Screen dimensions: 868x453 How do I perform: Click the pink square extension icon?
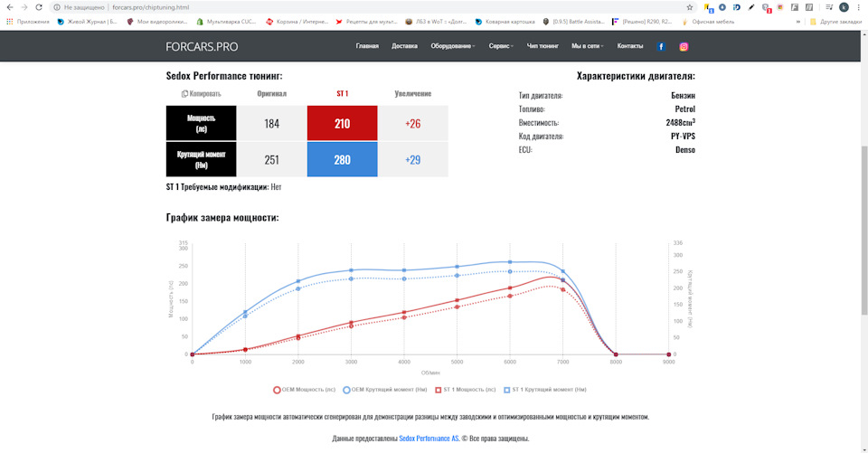780,7
